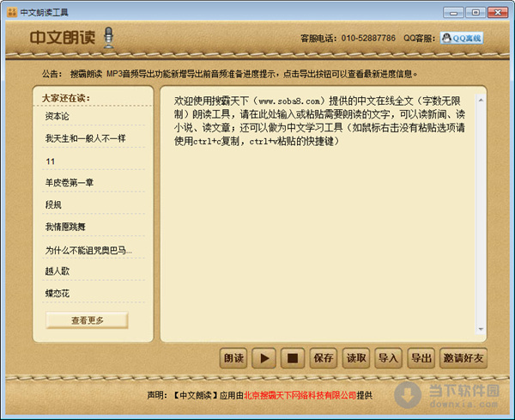Click the 大家还在读 heading

coord(66,98)
